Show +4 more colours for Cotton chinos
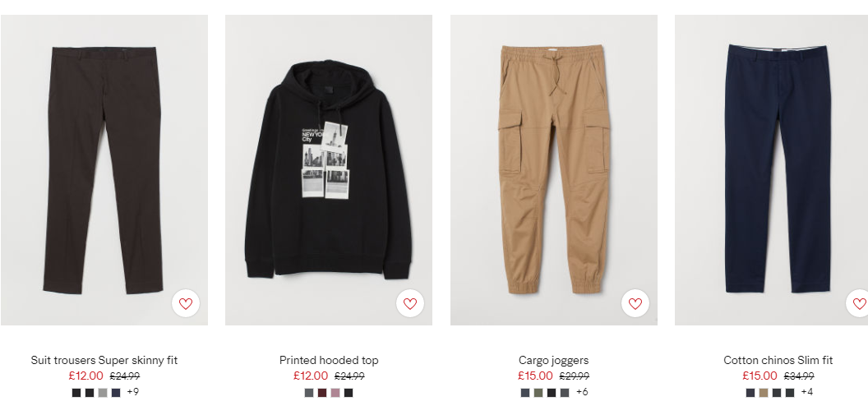This screenshot has height=415, width=868. click(x=806, y=392)
